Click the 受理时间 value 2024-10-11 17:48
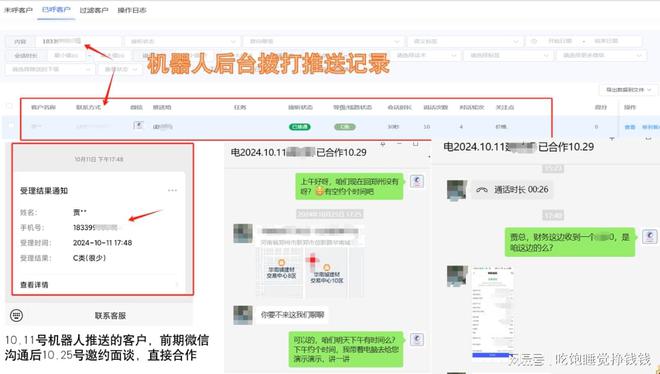 click(x=103, y=243)
